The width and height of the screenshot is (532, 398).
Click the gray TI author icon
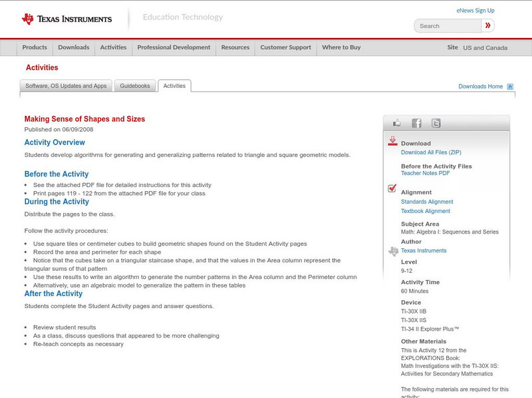coord(393,252)
